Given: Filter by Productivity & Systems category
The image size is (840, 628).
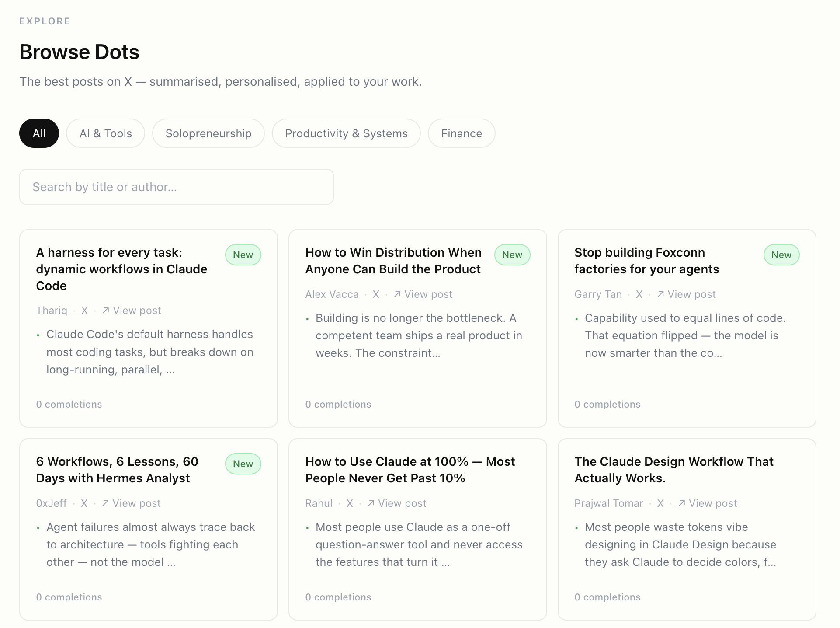Looking at the screenshot, I should [346, 133].
